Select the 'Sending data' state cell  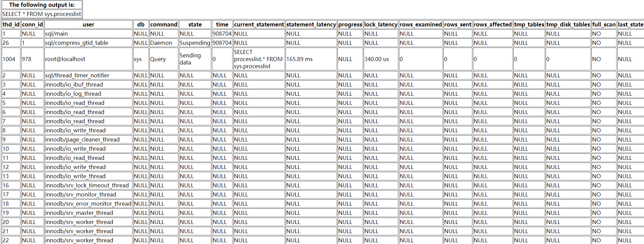tap(195, 59)
